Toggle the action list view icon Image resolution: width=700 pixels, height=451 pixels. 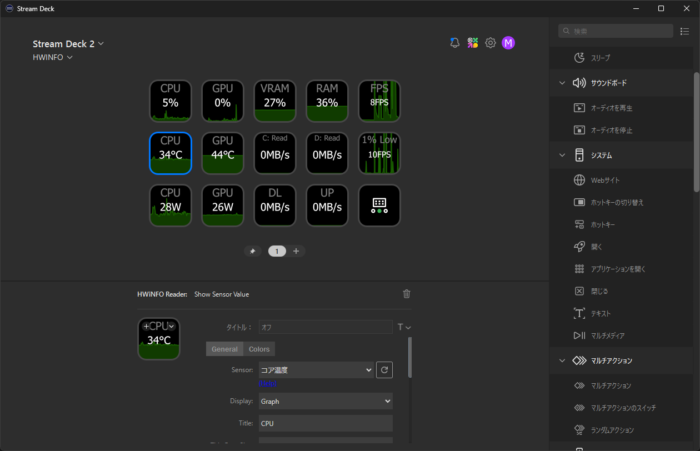[684, 31]
